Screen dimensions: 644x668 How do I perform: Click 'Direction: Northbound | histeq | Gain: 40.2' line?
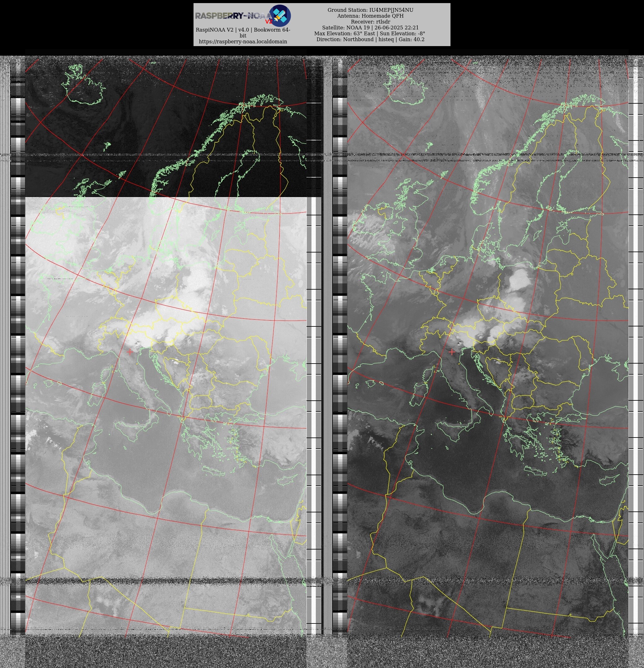pyautogui.click(x=370, y=39)
